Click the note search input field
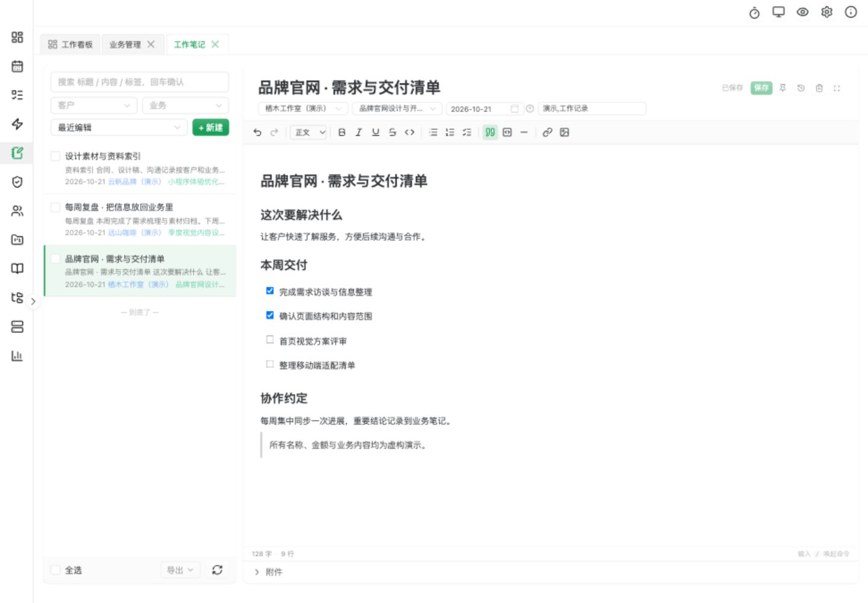Image resolution: width=868 pixels, height=603 pixels. [x=139, y=82]
